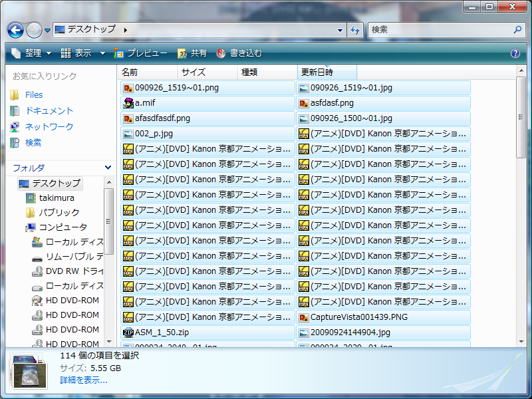Click the 共有 share toolbar button
The image size is (532, 399).
[192, 53]
